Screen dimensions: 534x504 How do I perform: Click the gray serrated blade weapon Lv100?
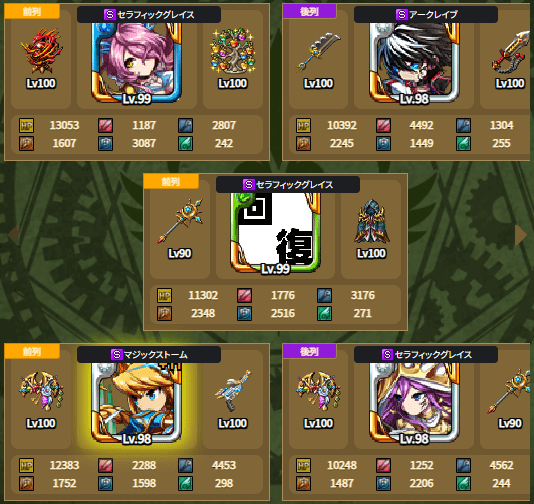pyautogui.click(x=318, y=52)
